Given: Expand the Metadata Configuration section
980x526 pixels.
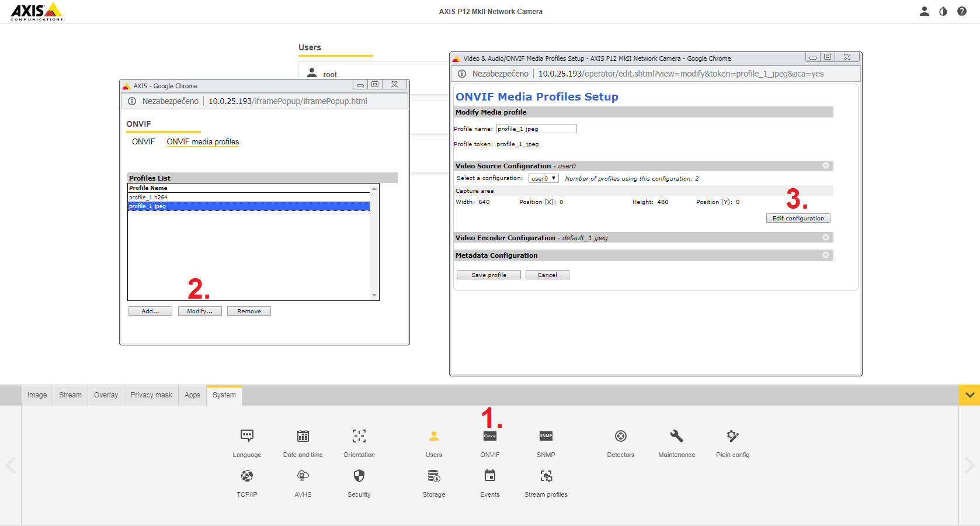Looking at the screenshot, I should 826,255.
